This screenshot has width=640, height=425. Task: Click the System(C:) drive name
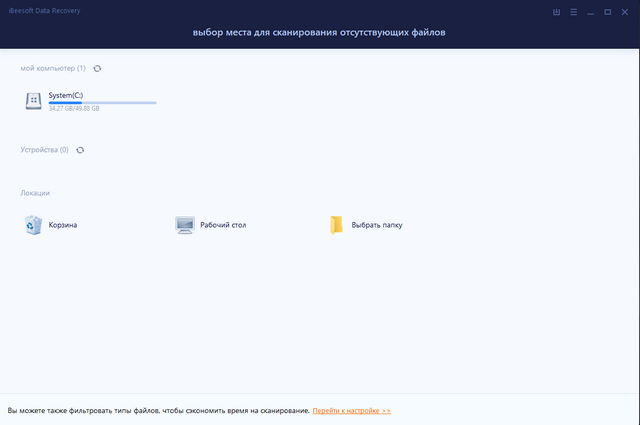(x=66, y=95)
